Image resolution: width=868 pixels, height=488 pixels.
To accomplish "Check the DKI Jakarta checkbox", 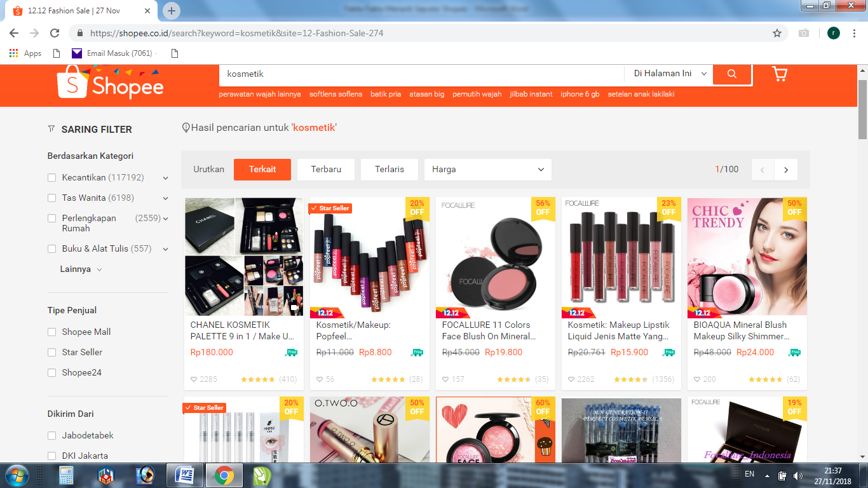I will click(52, 456).
